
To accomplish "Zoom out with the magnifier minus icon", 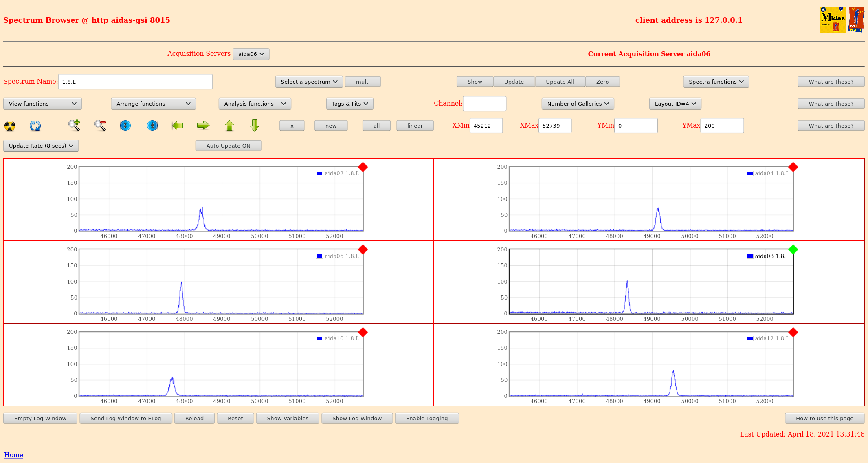I will 100,126.
